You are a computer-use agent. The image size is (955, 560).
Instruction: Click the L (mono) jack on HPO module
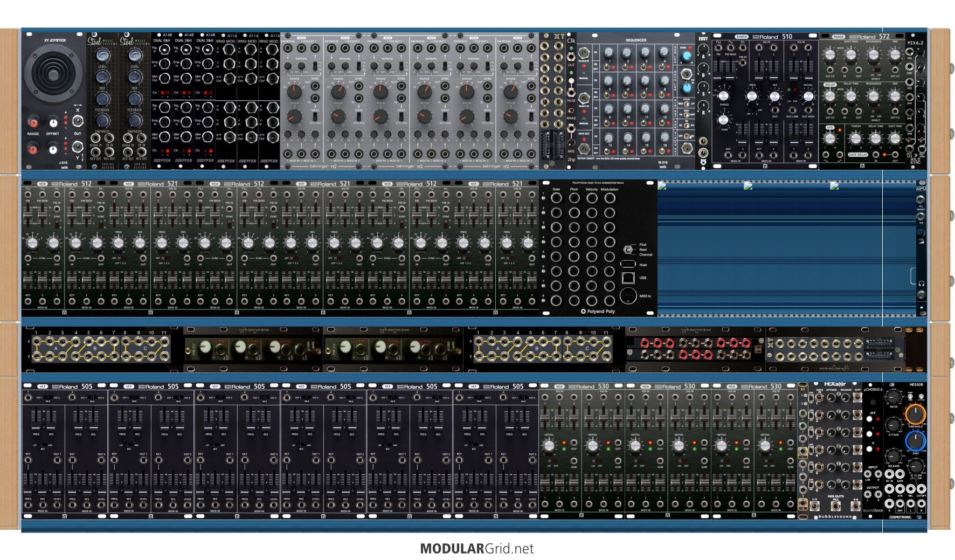point(921,199)
